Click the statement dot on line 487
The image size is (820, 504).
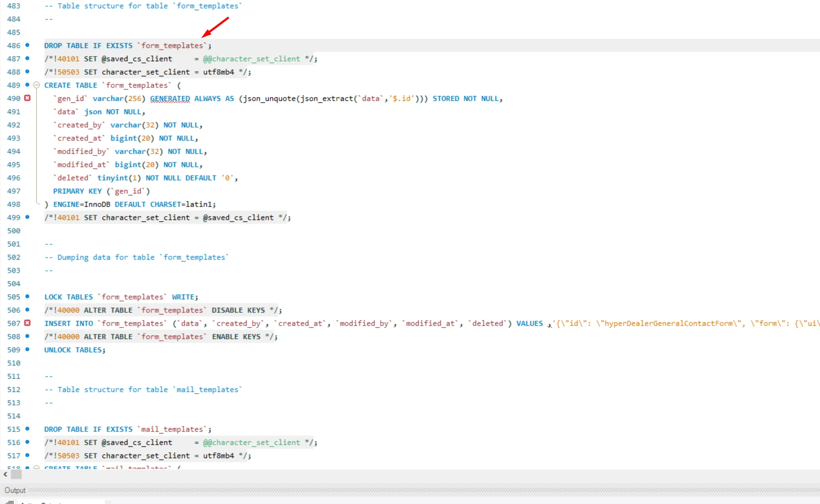[x=27, y=58]
